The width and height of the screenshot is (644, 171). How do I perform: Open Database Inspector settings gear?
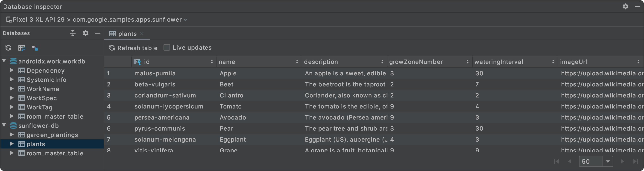coord(625,6)
